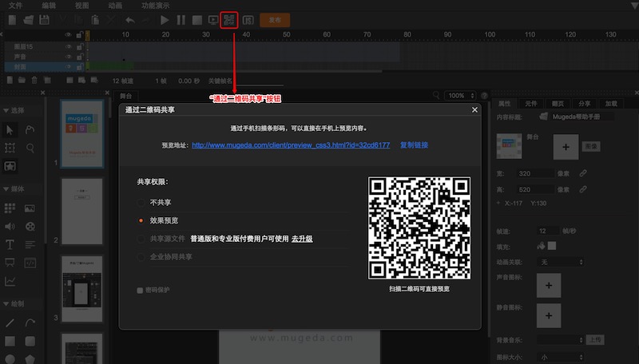
Task: Open the 动画 menu
Action: coord(115,6)
